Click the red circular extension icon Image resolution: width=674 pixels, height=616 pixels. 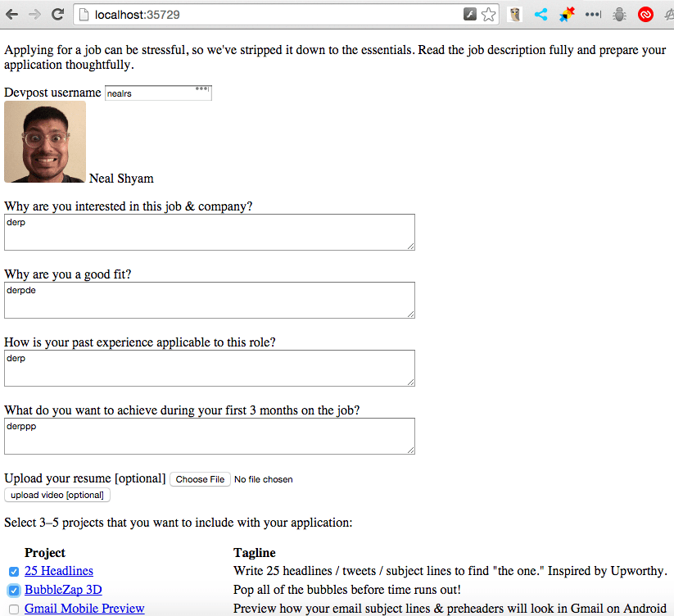[x=645, y=15]
